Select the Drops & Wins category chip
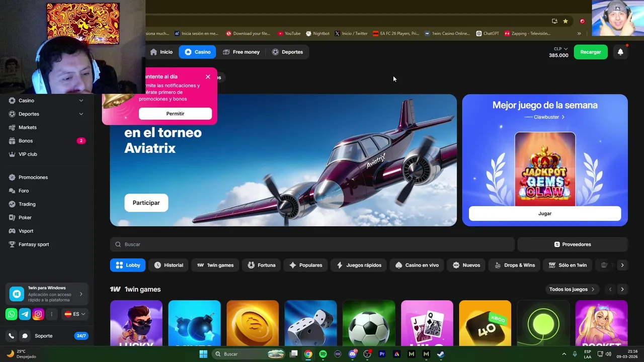Screen dimensions: 644x362 point(515,265)
